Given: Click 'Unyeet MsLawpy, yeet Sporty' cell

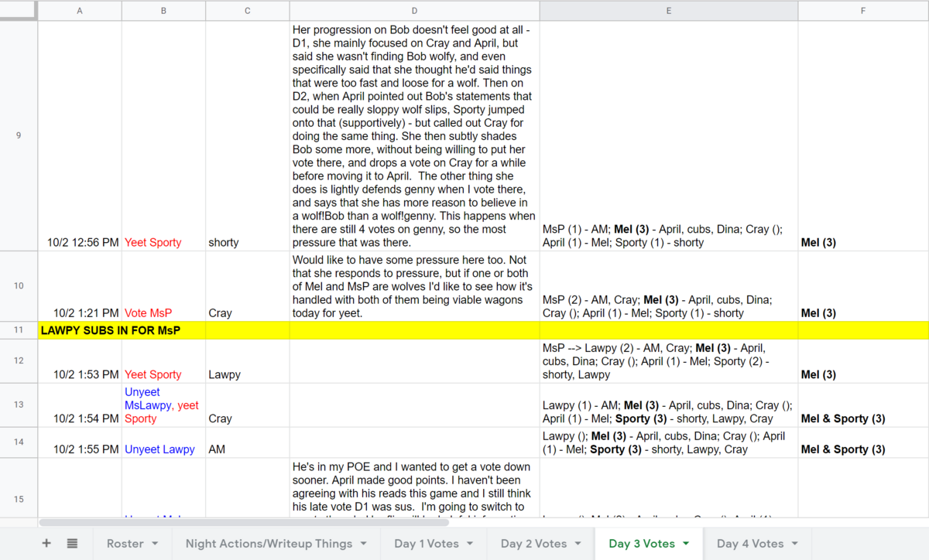Looking at the screenshot, I should (163, 405).
